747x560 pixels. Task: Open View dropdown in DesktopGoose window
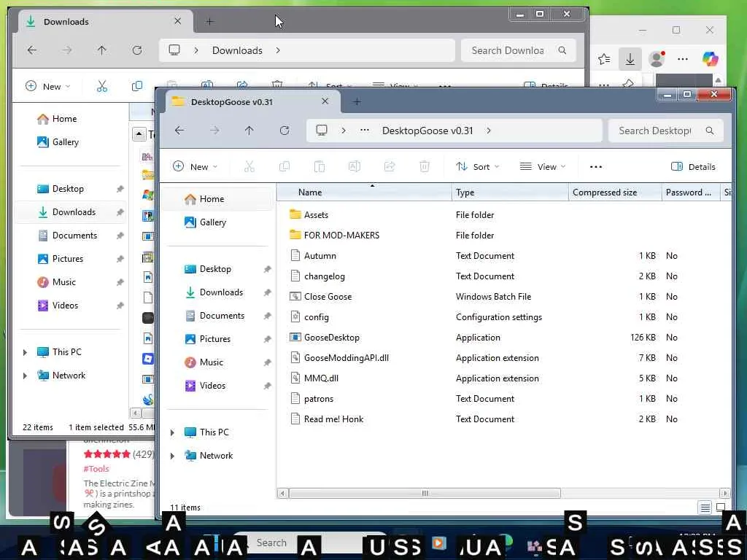(x=543, y=167)
